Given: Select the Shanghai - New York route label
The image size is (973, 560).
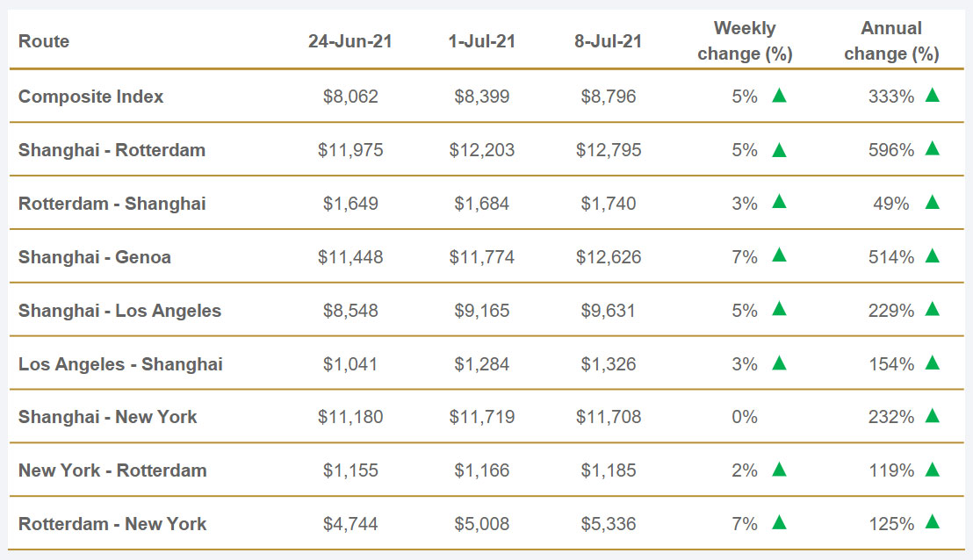Looking at the screenshot, I should 107,417.
